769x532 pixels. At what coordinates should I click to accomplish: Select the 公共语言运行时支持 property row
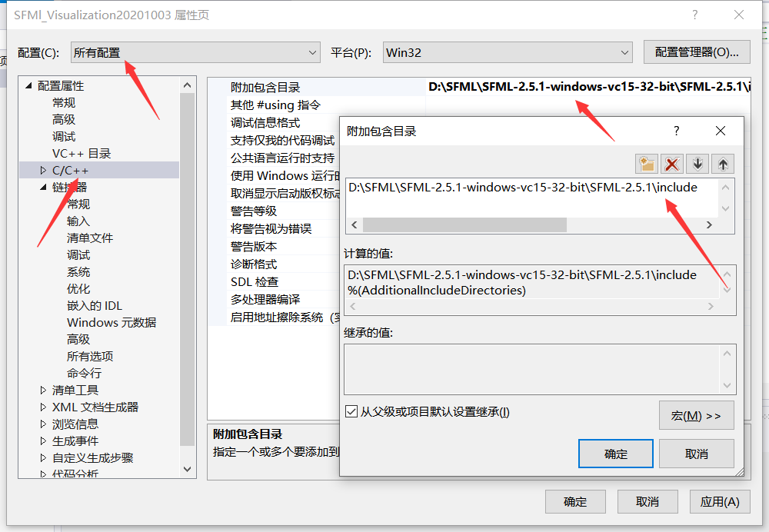tap(282, 158)
